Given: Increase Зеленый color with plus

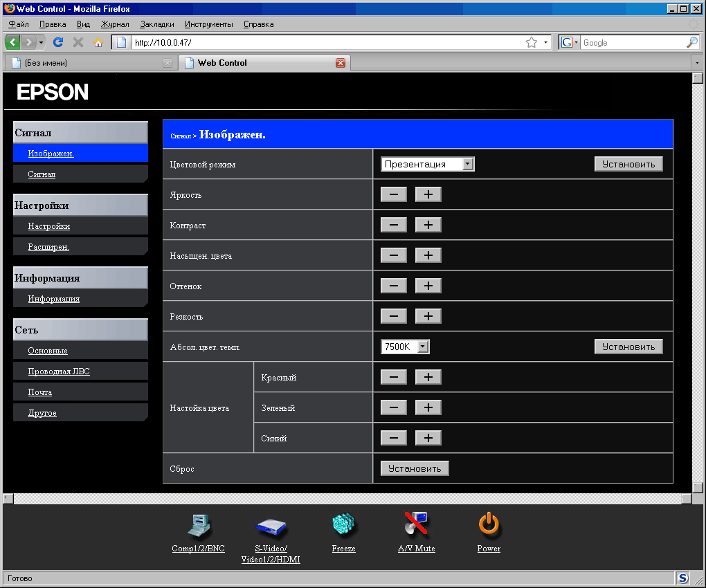Looking at the screenshot, I should 428,407.
